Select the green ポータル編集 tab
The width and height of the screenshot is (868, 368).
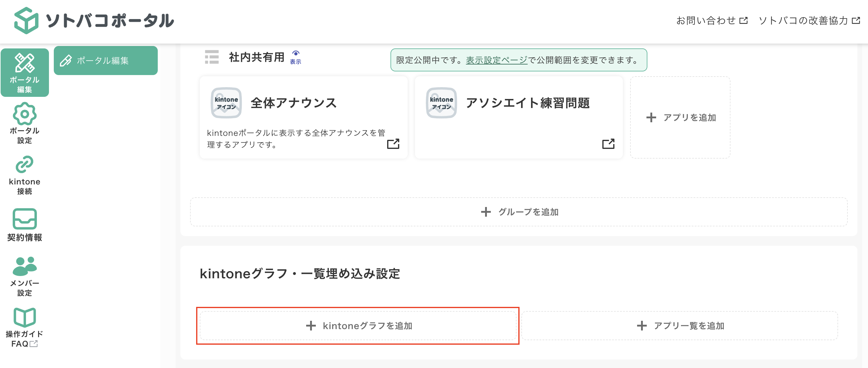tap(105, 61)
